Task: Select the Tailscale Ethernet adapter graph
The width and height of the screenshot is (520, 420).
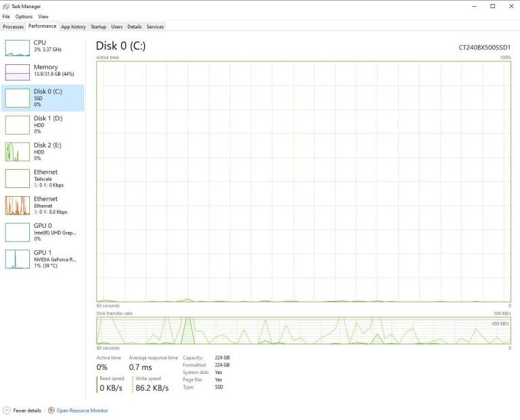Action: coord(17,179)
